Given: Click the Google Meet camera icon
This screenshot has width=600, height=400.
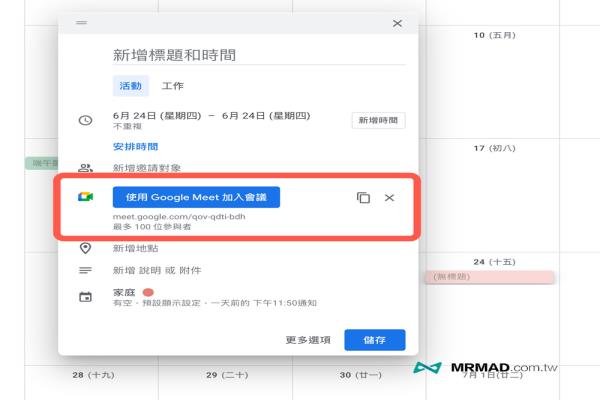Looking at the screenshot, I should click(85, 197).
